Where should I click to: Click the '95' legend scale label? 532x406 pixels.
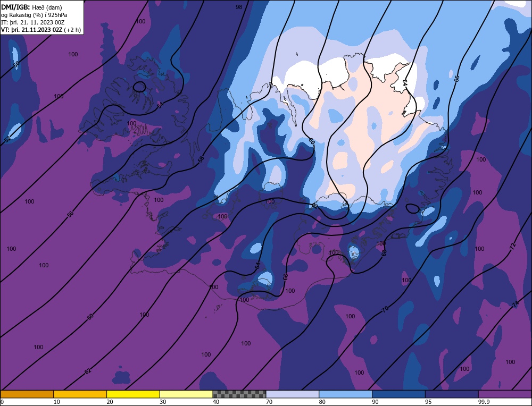pyautogui.click(x=428, y=402)
